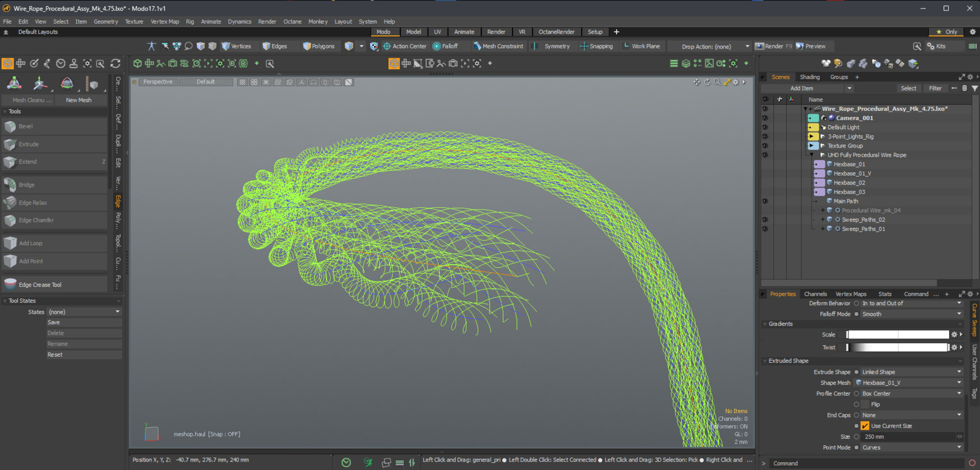Open the Preview render

(811, 46)
